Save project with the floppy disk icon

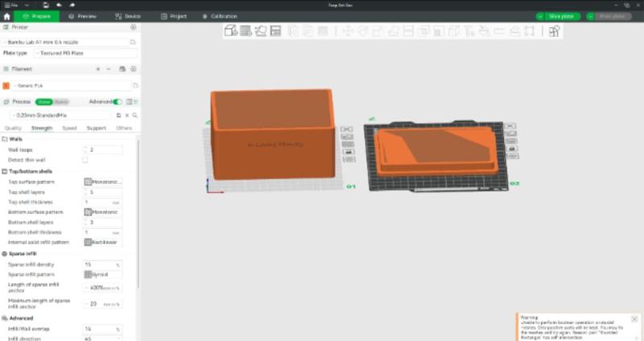point(46,6)
